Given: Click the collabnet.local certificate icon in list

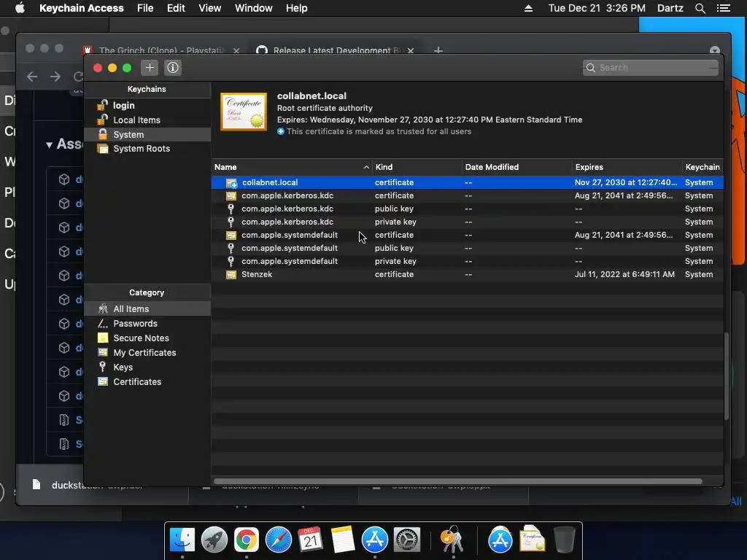Looking at the screenshot, I should 231,183.
